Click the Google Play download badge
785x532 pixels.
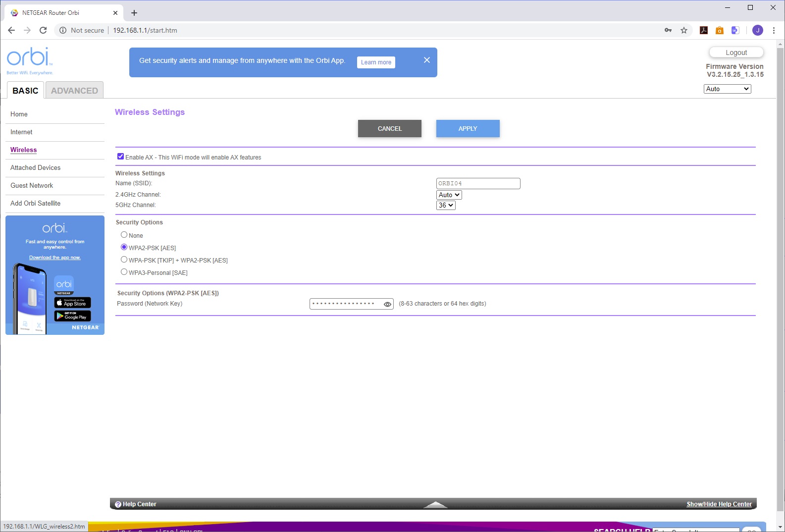[72, 316]
